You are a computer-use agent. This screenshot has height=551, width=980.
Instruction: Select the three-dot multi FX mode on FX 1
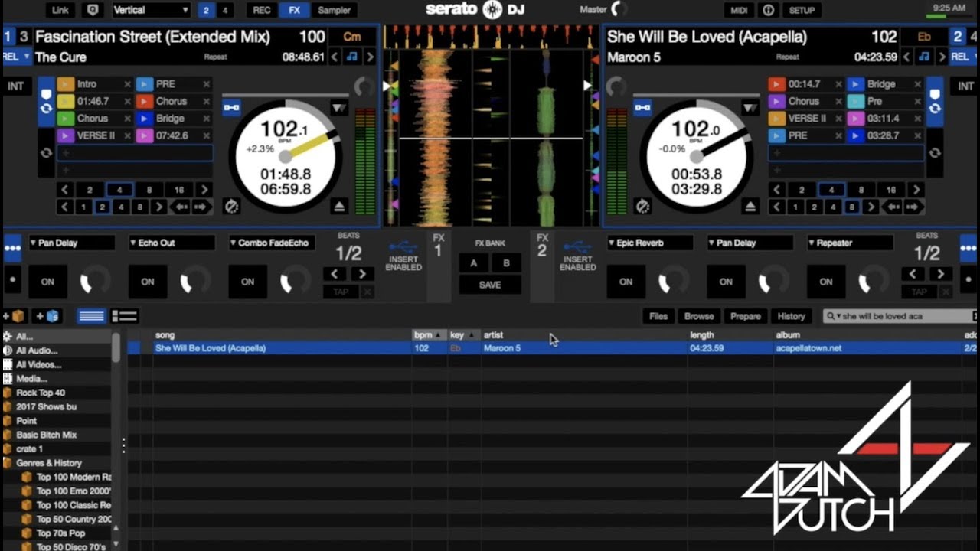(12, 248)
